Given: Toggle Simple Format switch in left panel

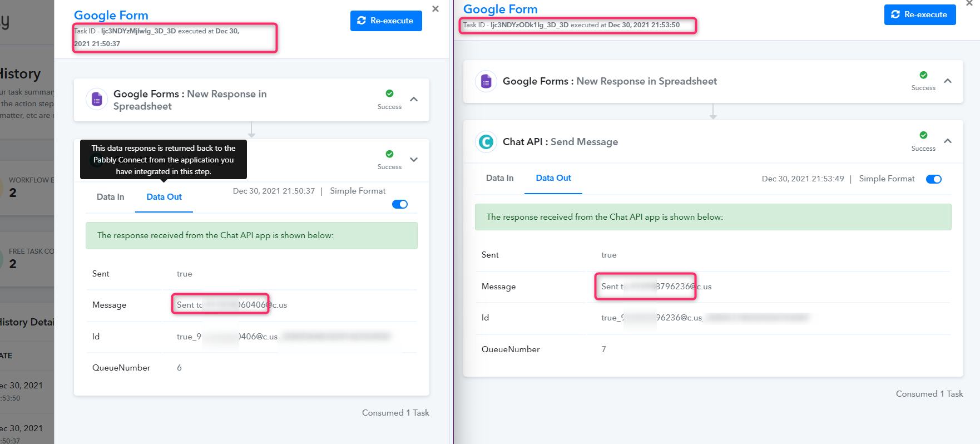Looking at the screenshot, I should click(400, 204).
